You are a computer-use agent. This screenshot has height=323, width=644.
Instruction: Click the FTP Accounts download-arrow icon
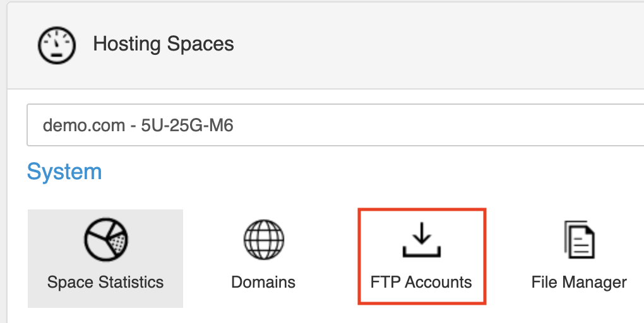[421, 240]
